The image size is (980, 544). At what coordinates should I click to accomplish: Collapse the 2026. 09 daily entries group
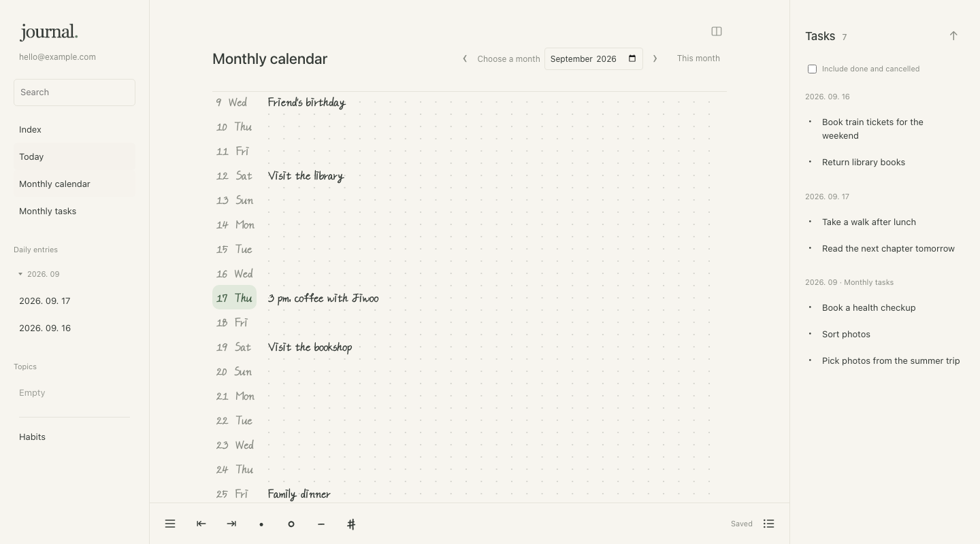point(20,274)
